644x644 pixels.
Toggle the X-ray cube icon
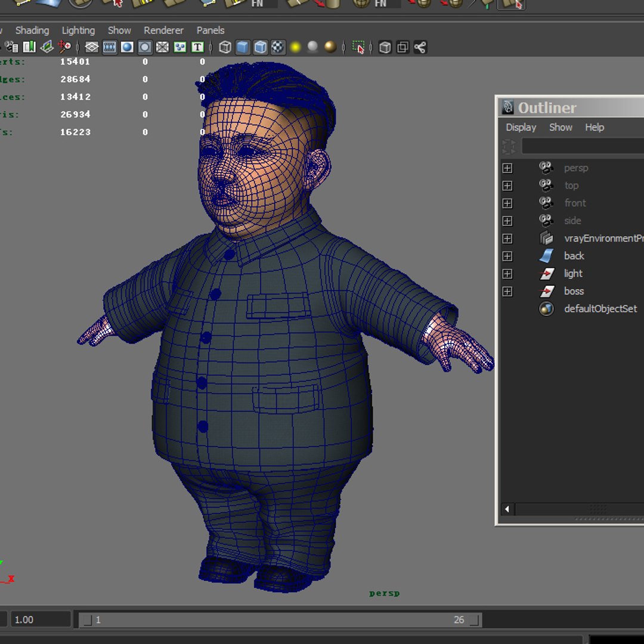(x=385, y=47)
